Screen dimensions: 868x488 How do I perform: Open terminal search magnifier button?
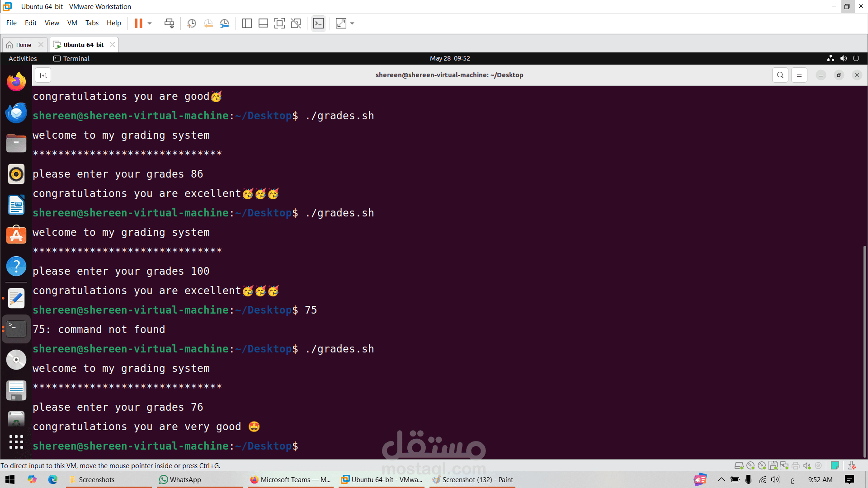point(780,75)
